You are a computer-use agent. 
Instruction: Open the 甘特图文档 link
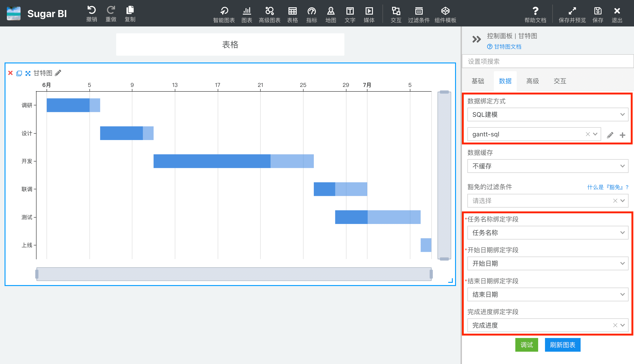(x=504, y=47)
